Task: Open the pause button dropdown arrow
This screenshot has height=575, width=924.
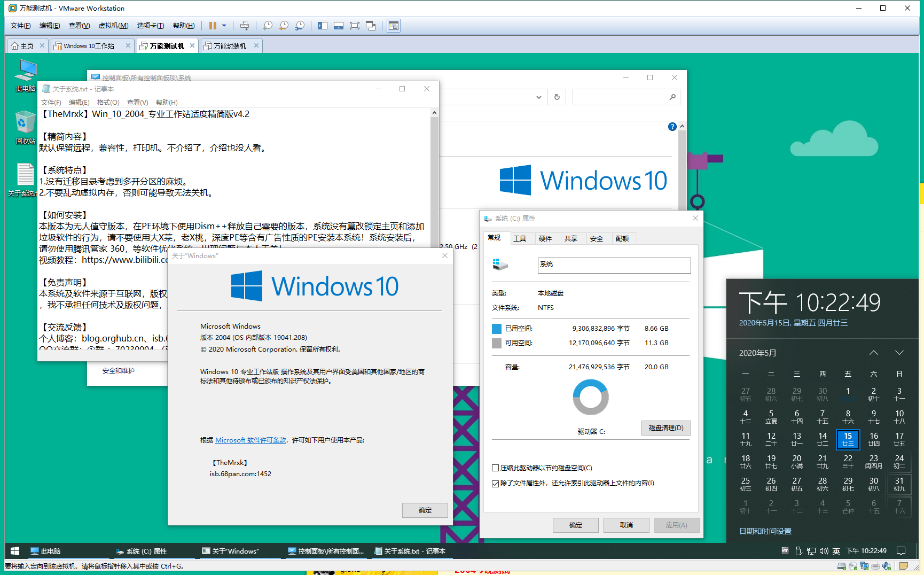Action: pos(224,25)
